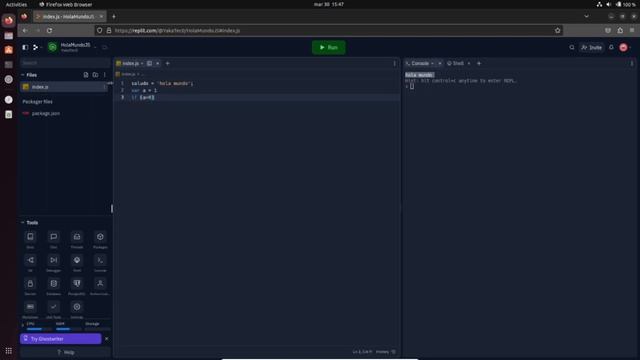Add a new tab in console pane

pyautogui.click(x=479, y=63)
